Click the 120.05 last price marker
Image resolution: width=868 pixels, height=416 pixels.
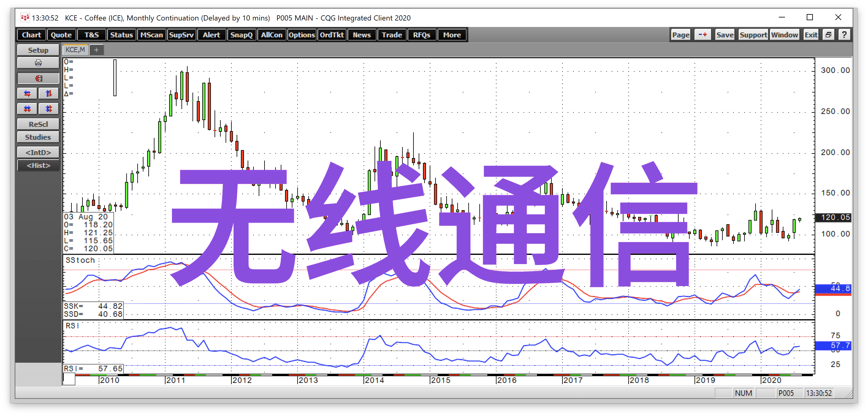pos(833,217)
